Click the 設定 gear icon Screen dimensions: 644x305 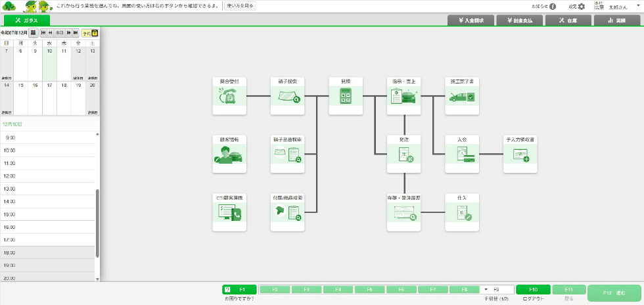pos(581,7)
